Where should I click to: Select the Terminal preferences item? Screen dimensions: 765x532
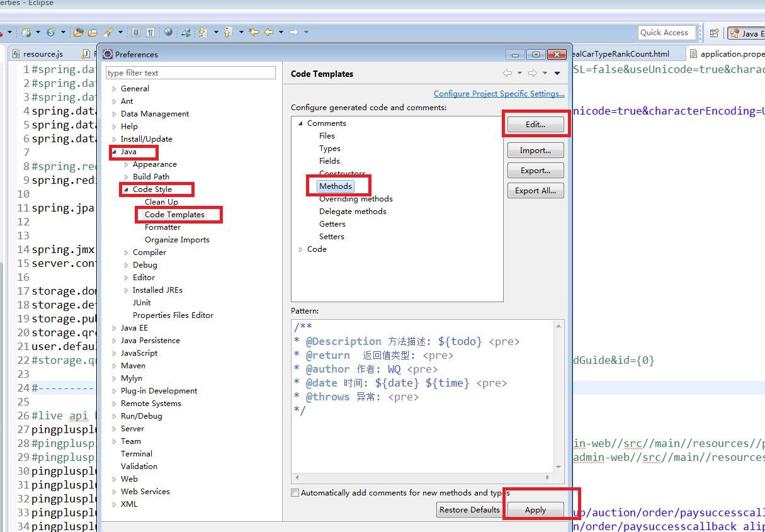[x=137, y=454]
